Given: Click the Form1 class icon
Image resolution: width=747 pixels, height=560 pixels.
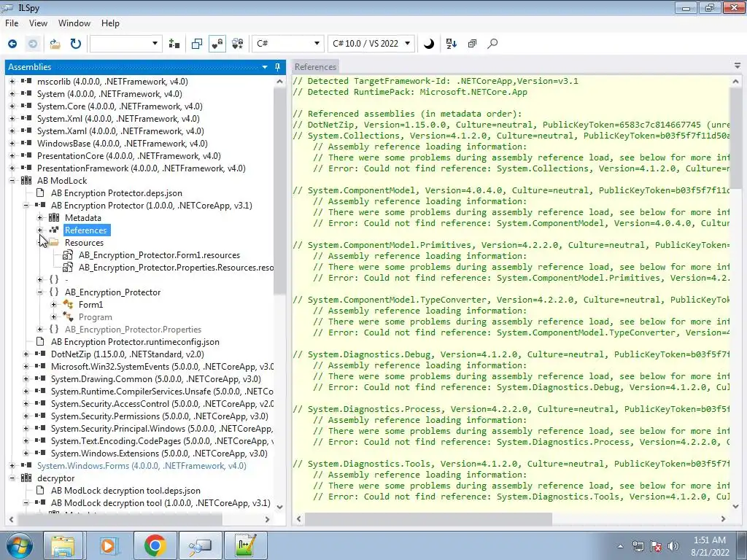Looking at the screenshot, I should click(x=68, y=304).
